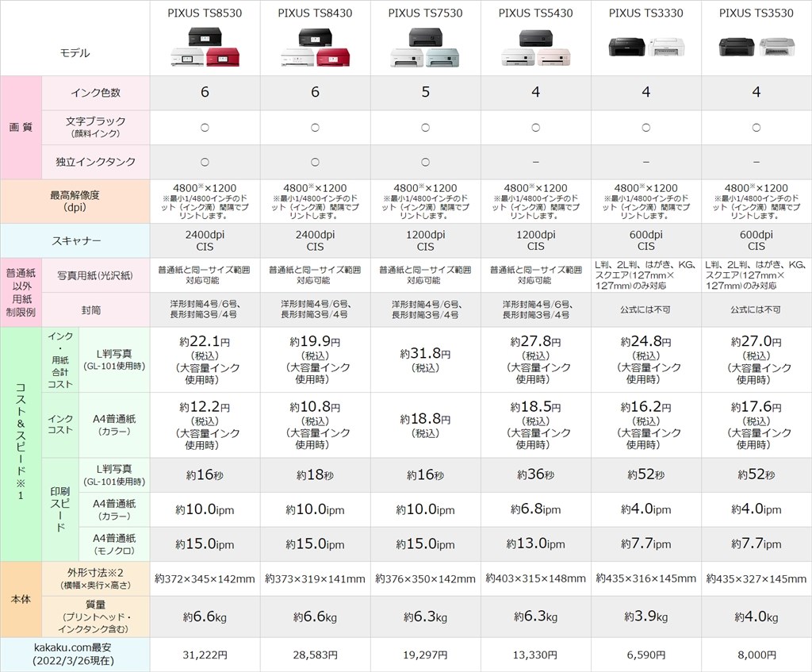Select the "PIXUS TS7530" model name
812x672 pixels.
425,13
